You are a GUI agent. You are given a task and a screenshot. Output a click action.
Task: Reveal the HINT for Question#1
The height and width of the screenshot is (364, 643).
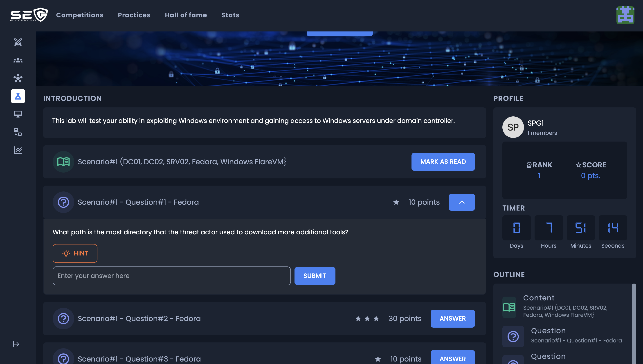coord(75,253)
